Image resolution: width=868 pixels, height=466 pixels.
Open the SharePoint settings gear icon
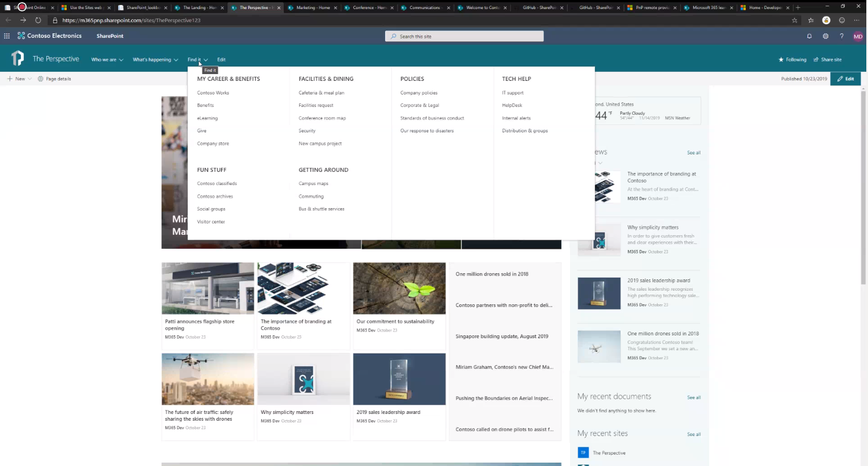pos(825,36)
